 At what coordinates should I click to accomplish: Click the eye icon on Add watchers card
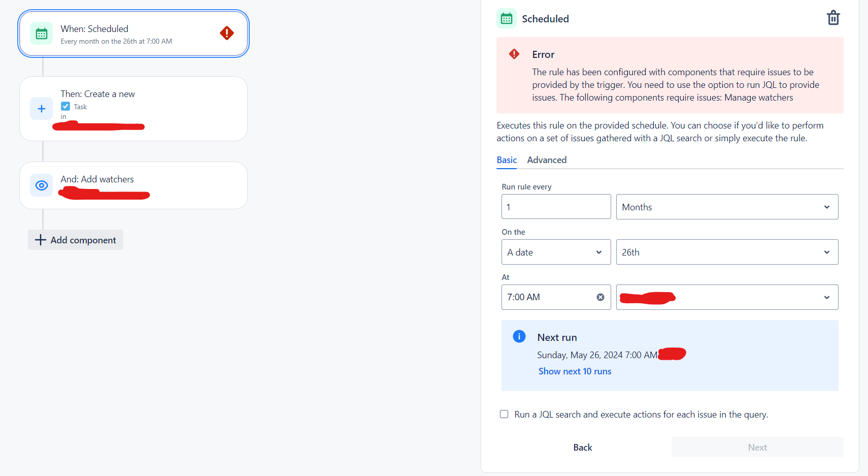point(42,185)
